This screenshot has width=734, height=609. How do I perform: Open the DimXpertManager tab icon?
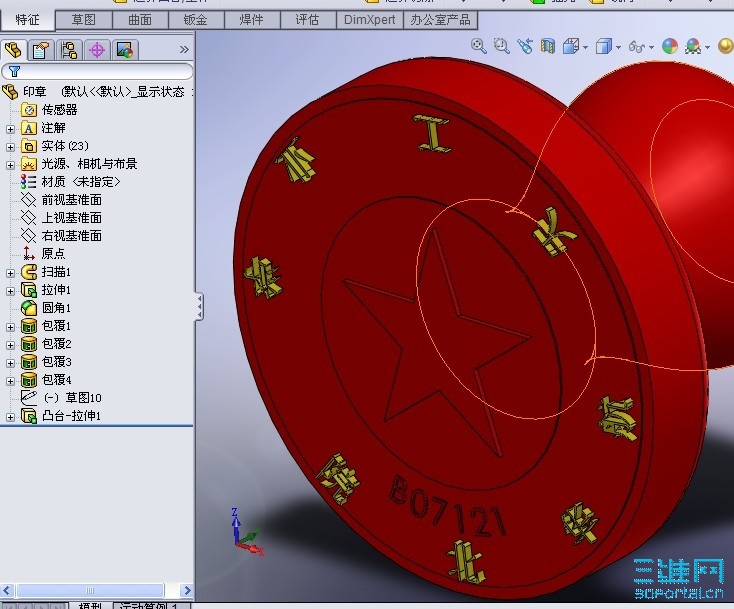[97, 50]
